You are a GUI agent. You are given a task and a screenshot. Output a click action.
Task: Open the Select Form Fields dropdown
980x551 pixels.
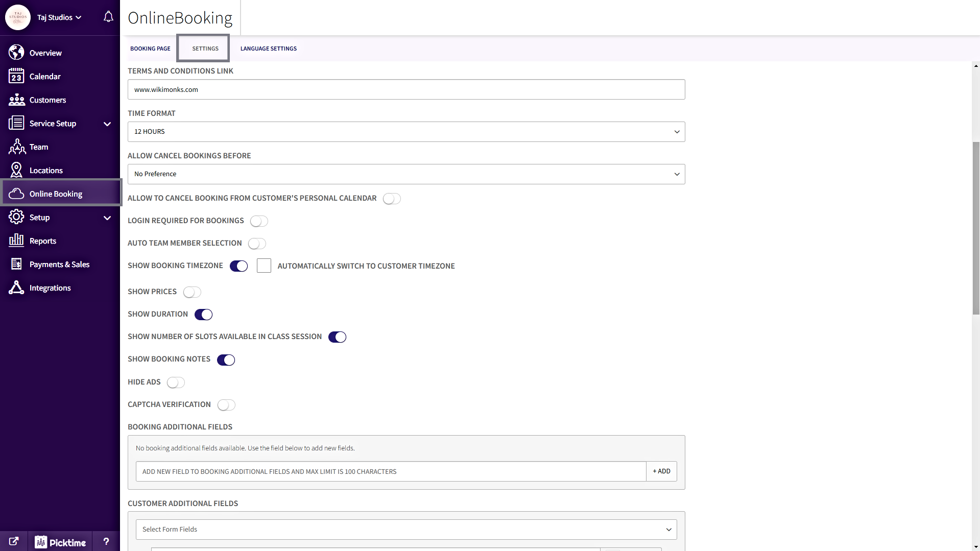click(x=406, y=529)
